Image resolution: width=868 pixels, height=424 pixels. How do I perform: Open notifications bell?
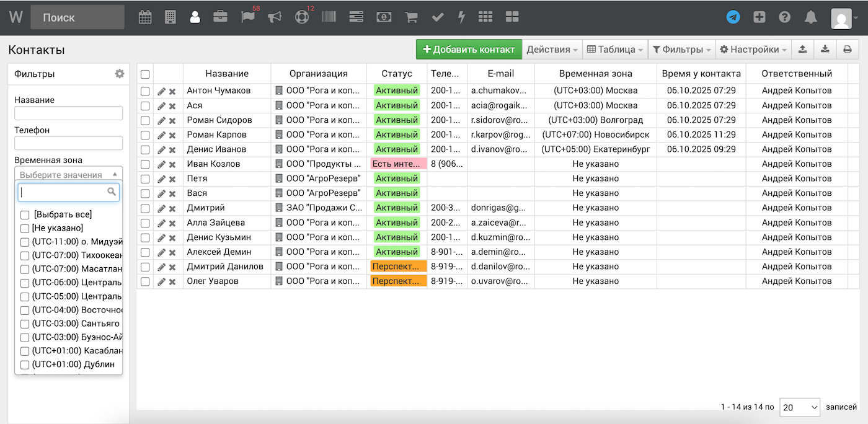[810, 17]
